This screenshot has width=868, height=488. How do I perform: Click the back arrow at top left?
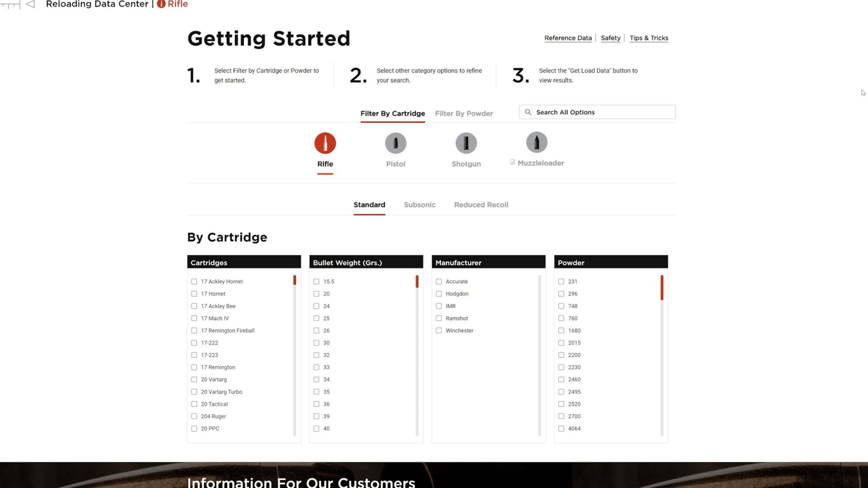coord(30,4)
